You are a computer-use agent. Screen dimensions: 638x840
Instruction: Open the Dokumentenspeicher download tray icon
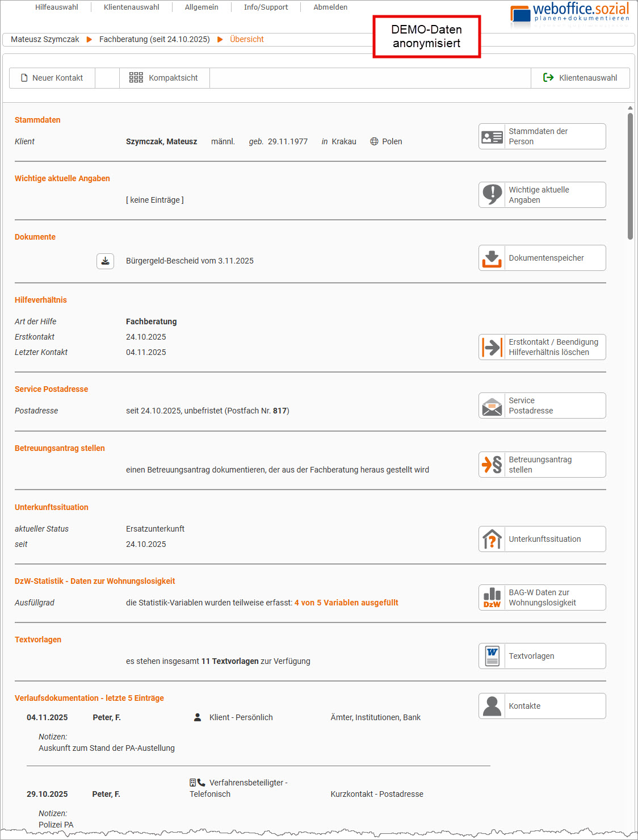[x=492, y=258]
